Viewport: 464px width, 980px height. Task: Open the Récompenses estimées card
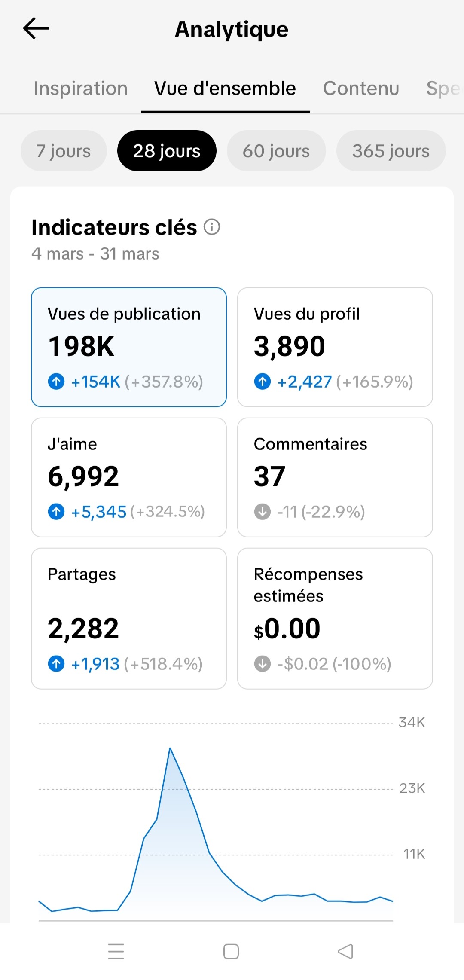pyautogui.click(x=335, y=618)
